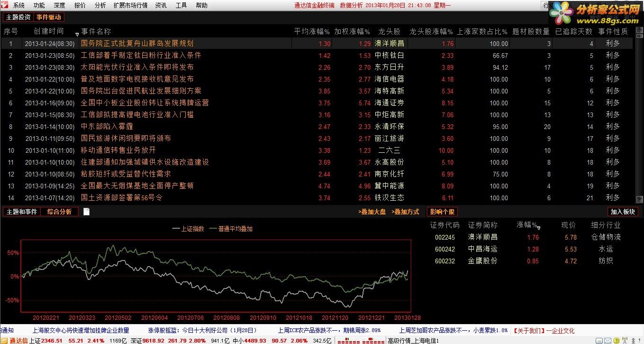Select stock row 600242 中昌海运
This screenshot has height=344, width=644.
pos(527,249)
